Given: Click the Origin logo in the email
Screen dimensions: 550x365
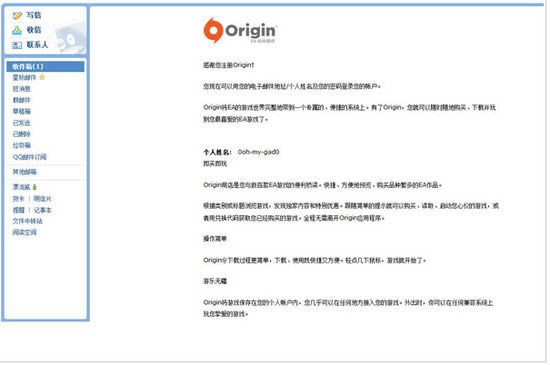Looking at the screenshot, I should pos(241,31).
